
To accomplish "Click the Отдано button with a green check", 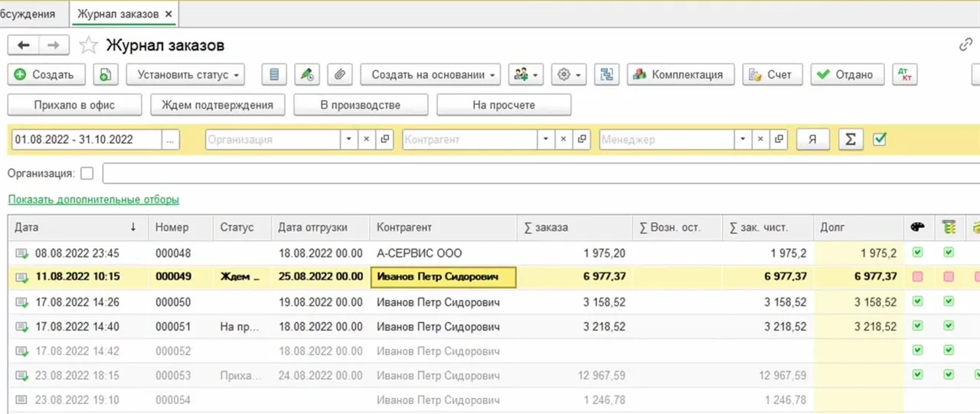I will tap(848, 75).
